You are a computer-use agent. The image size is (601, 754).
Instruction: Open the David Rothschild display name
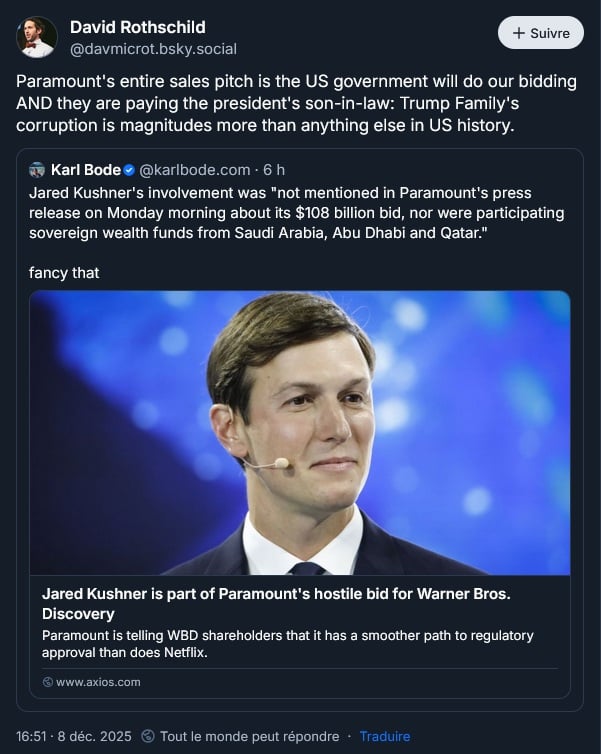(x=138, y=26)
